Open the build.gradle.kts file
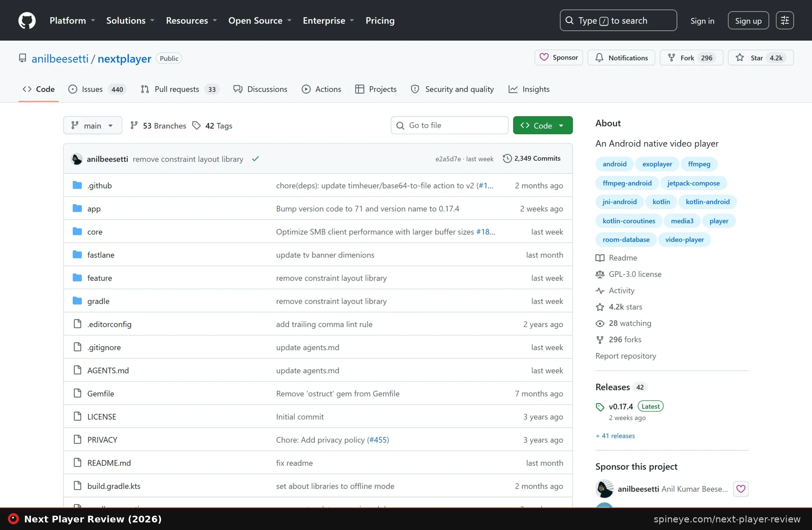This screenshot has height=530, width=812. tap(114, 486)
